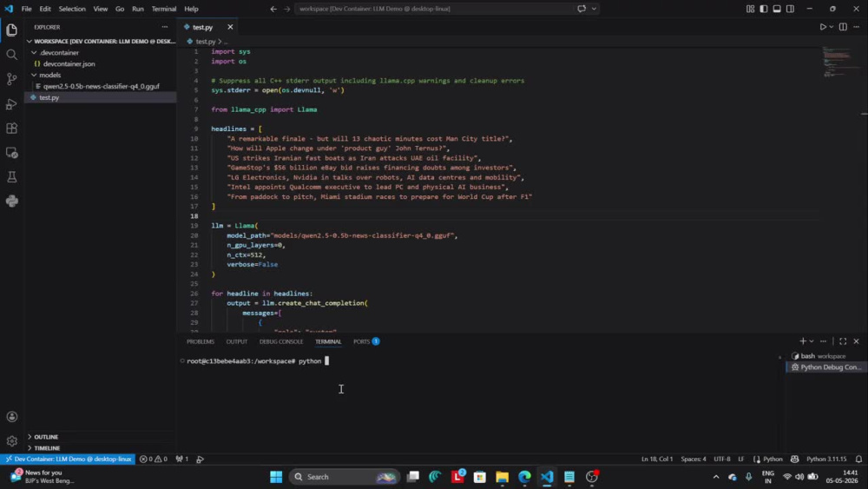
Task: Switch to the DEBUG CONSOLE tab
Action: pyautogui.click(x=281, y=341)
